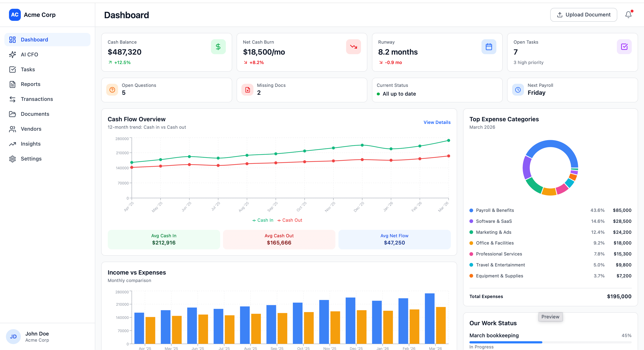Screen dimensions: 644x350
Task: Click the Total Expenses $195,000 amount
Action: [x=619, y=296]
